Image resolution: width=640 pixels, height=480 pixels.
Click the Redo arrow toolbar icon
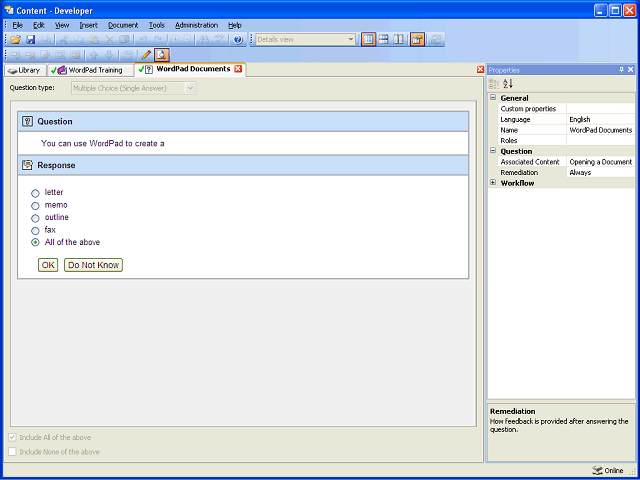pos(158,40)
